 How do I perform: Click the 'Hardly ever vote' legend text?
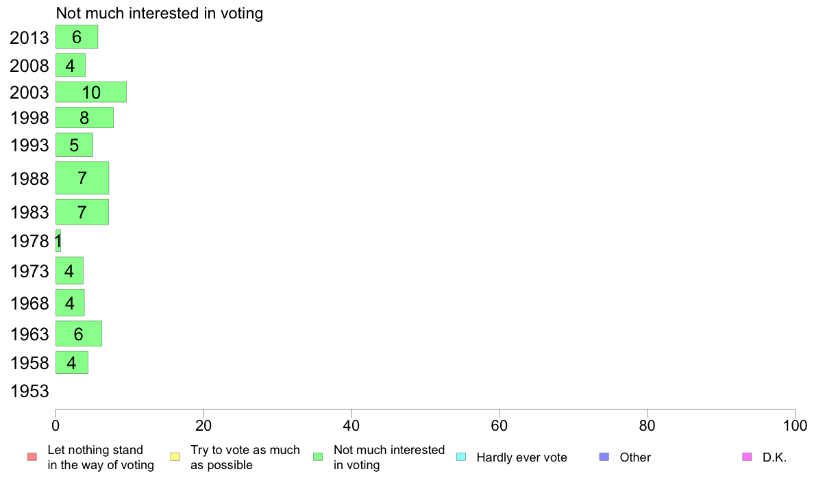point(521,457)
